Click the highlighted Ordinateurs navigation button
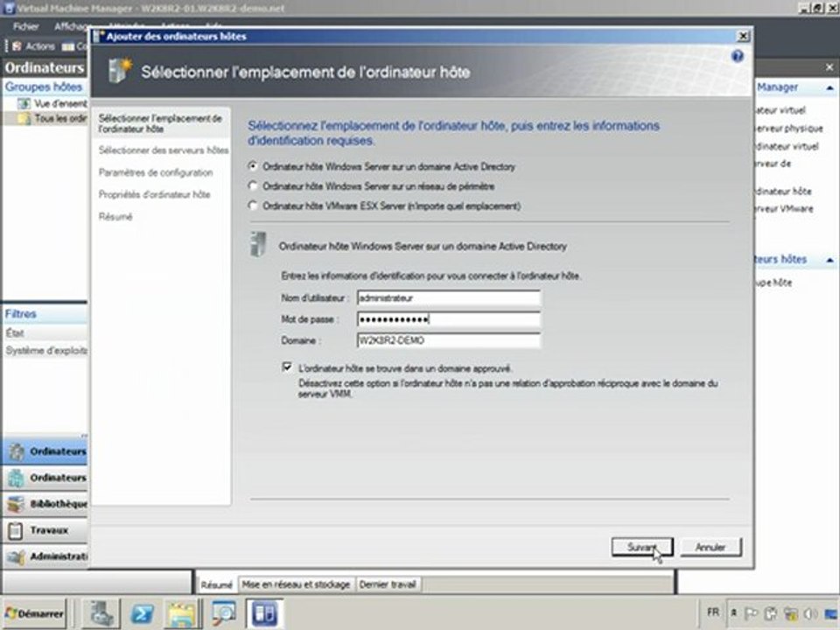This screenshot has width=840, height=630. point(45,451)
